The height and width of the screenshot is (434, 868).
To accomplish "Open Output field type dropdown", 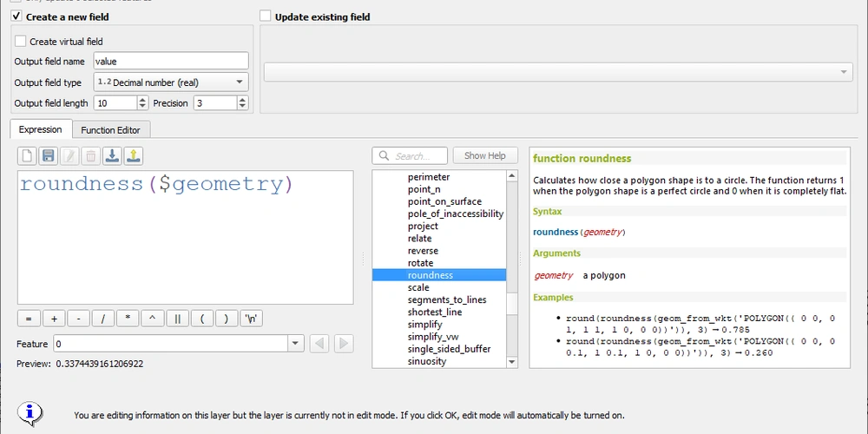I will pyautogui.click(x=171, y=82).
